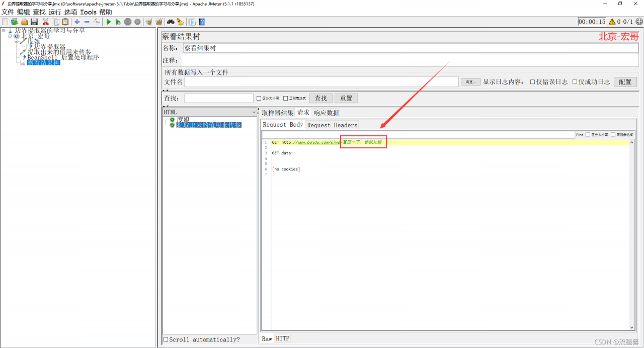Open the 帮助 menu

106,12
